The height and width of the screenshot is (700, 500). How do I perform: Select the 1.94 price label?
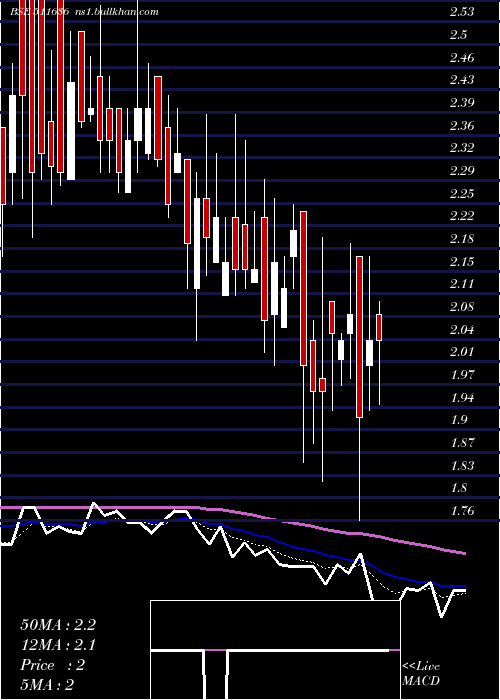[x=462, y=397]
